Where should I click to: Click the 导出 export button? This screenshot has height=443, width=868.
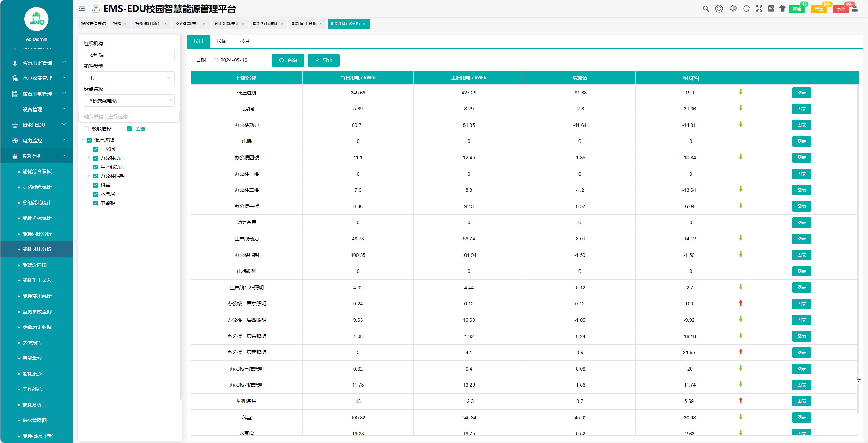point(323,60)
